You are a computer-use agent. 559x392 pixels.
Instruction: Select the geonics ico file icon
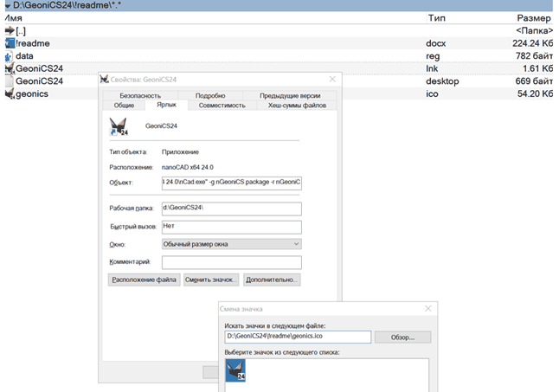[x=10, y=94]
